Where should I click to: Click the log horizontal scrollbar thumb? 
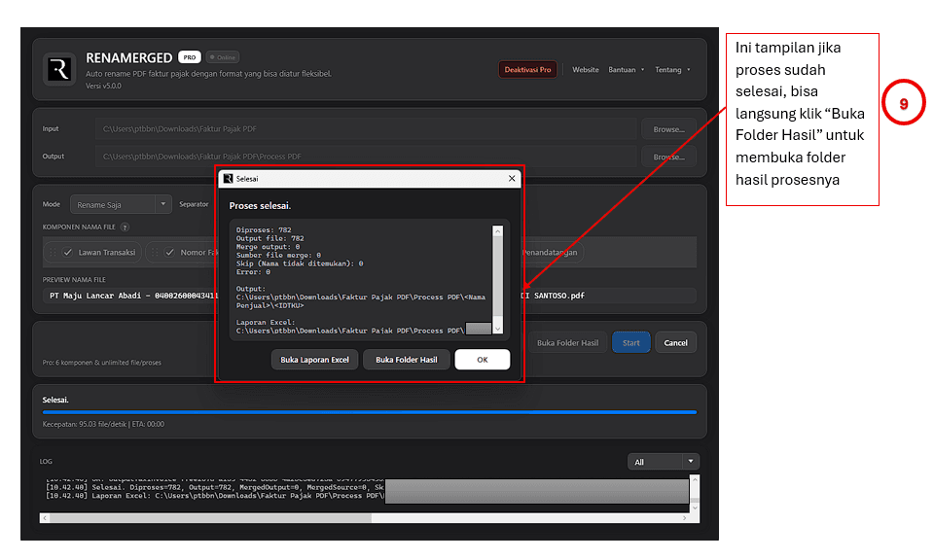tap(210, 518)
